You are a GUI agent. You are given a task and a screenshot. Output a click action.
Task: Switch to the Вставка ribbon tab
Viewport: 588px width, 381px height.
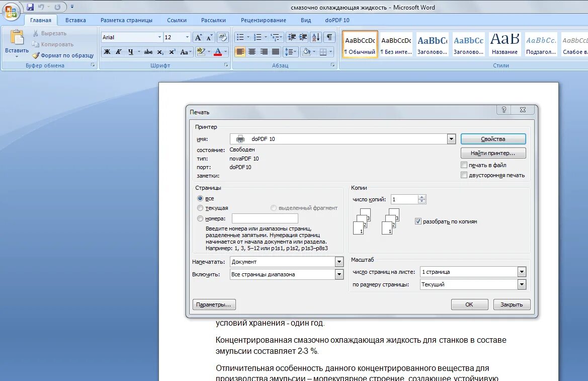coord(75,20)
